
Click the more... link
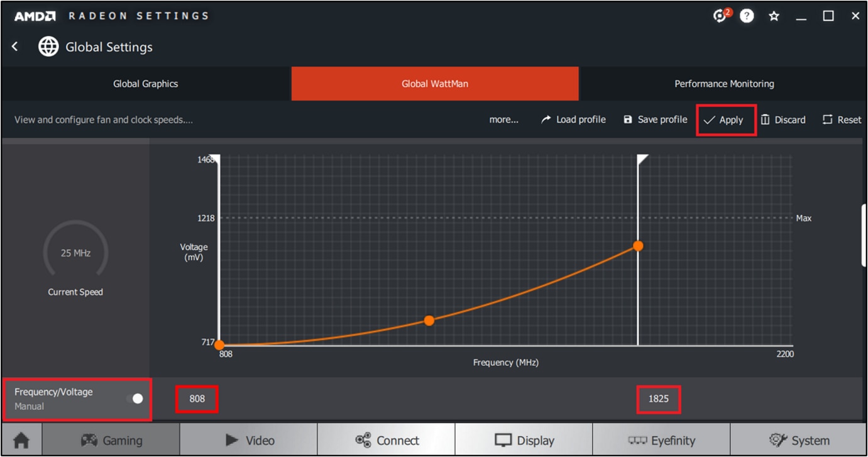pyautogui.click(x=504, y=119)
